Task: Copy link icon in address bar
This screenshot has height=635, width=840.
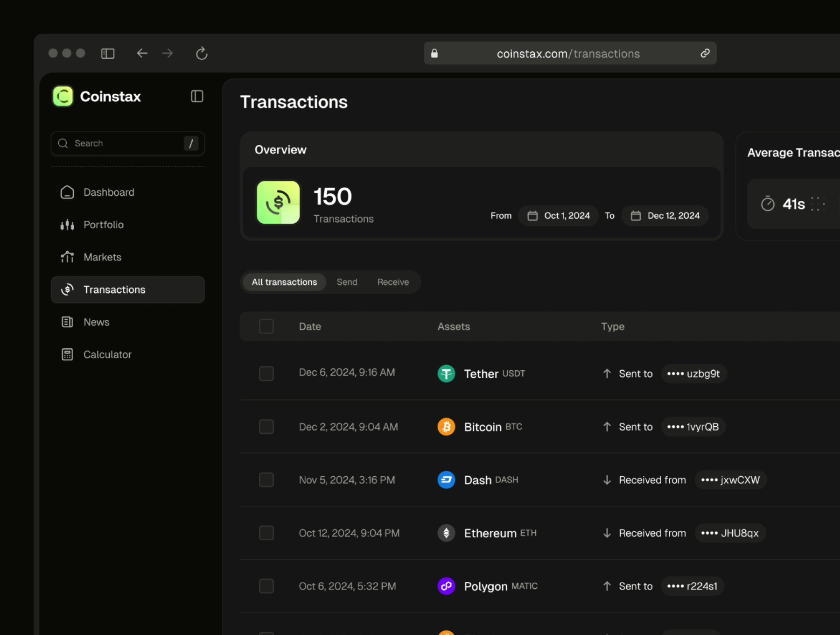Action: coord(705,53)
